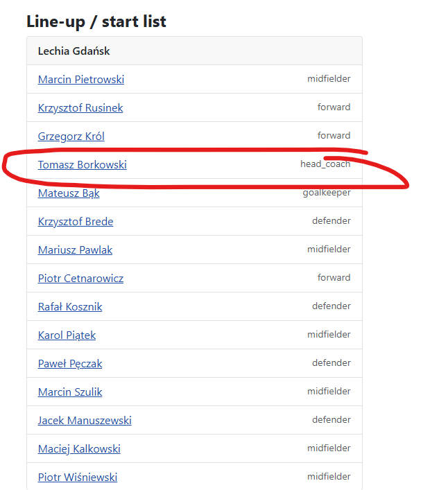Open Krzysztof Brede defender link

[76, 222]
